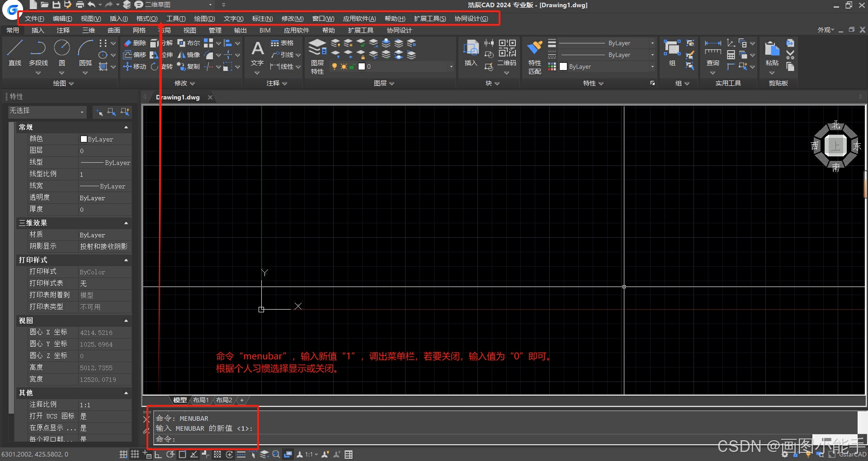The height and width of the screenshot is (461, 868).
Task: Click the Top (上) face of view cube
Action: (x=835, y=146)
